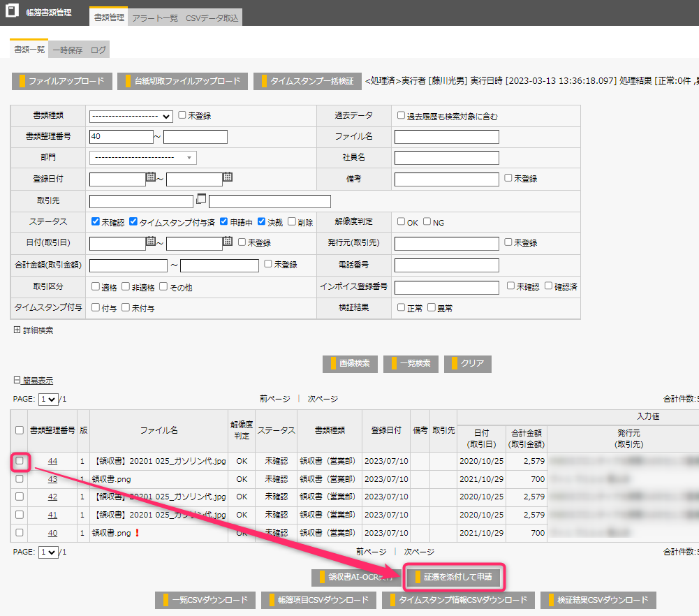699x616 pixels.
Task: Open calendar for 日付(取引日) start date
Action: (151, 242)
